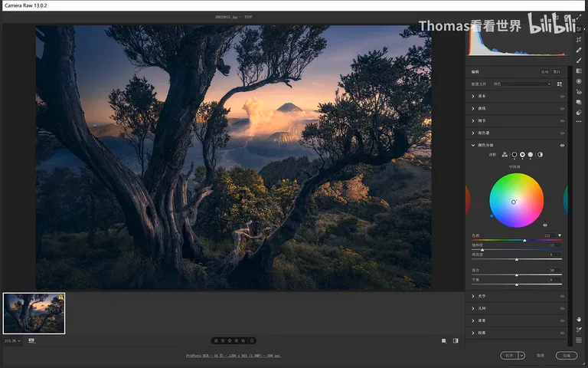Image resolution: width=588 pixels, height=368 pixels.
Task: Toggle visibility eye of 几何 panel
Action: pyautogui.click(x=562, y=309)
